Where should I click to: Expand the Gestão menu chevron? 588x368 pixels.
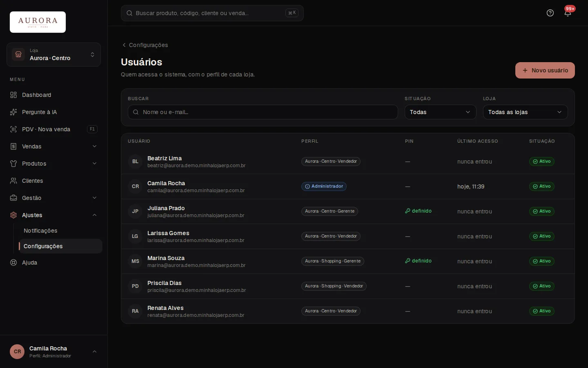click(94, 198)
